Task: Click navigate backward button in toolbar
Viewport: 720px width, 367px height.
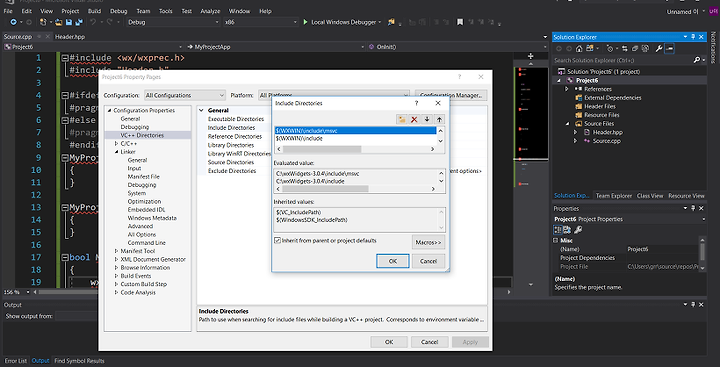Action: coord(13,22)
